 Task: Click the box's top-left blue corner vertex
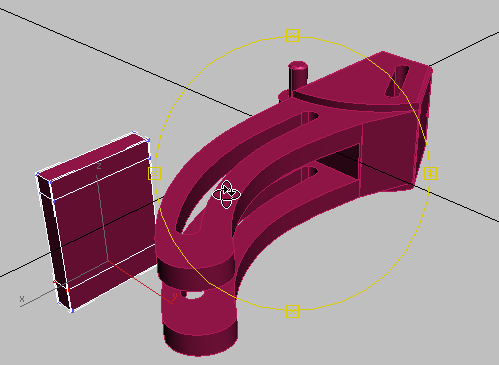[37, 174]
